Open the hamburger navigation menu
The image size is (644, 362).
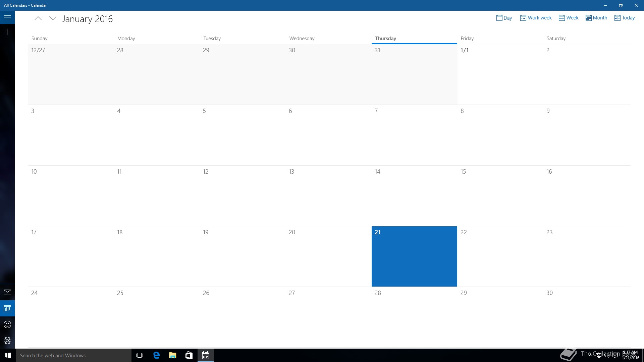pyautogui.click(x=7, y=17)
